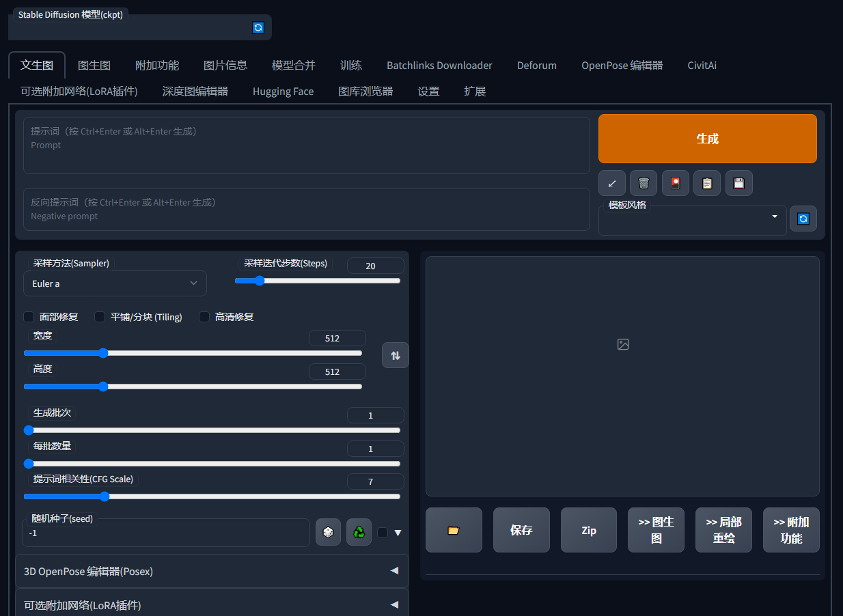Click the Steps number field
This screenshot has height=616, width=843.
tap(375, 266)
